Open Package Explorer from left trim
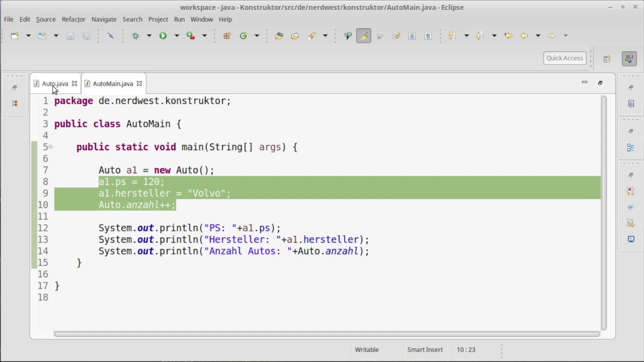 15,103
